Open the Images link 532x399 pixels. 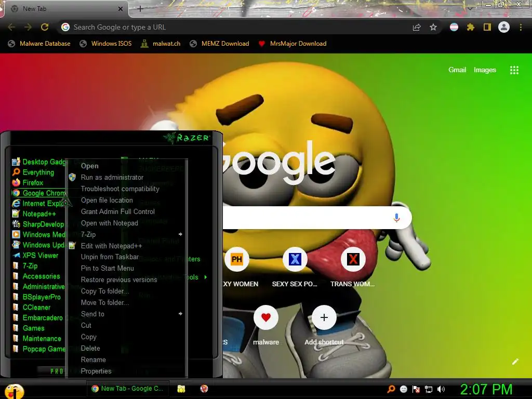point(485,70)
